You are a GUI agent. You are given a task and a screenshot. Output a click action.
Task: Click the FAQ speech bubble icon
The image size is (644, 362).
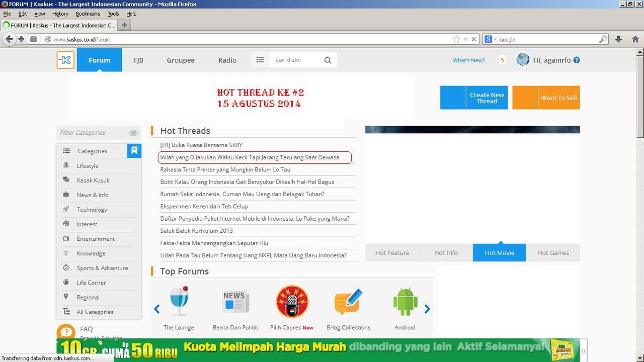[66, 333]
